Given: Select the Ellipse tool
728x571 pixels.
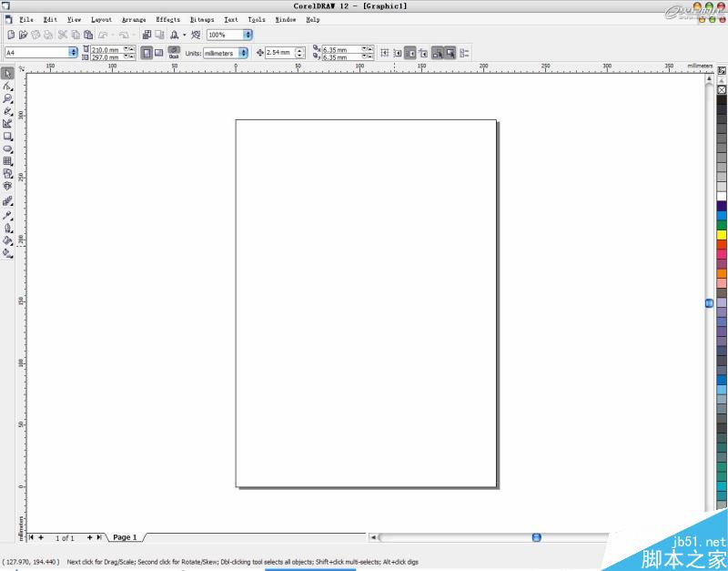Looking at the screenshot, I should [6, 148].
